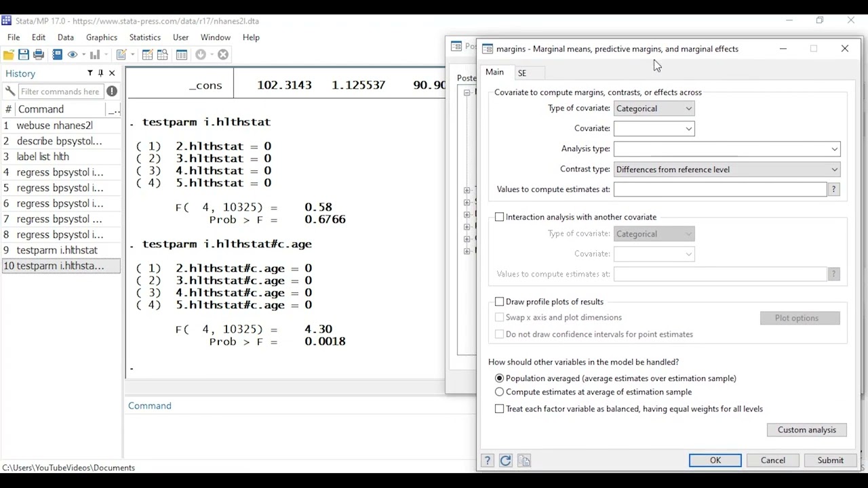Open a file with the toolbar Open icon
This screenshot has width=868, height=488.
(x=9, y=55)
